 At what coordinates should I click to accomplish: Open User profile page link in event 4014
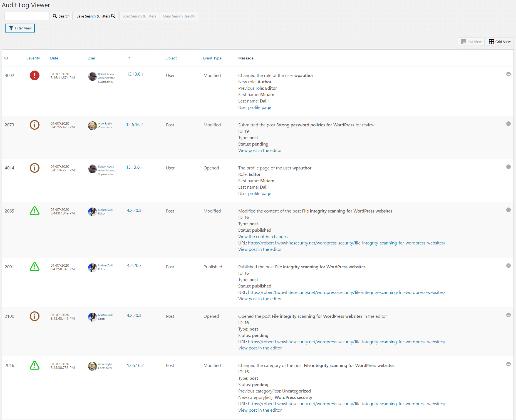click(x=255, y=193)
